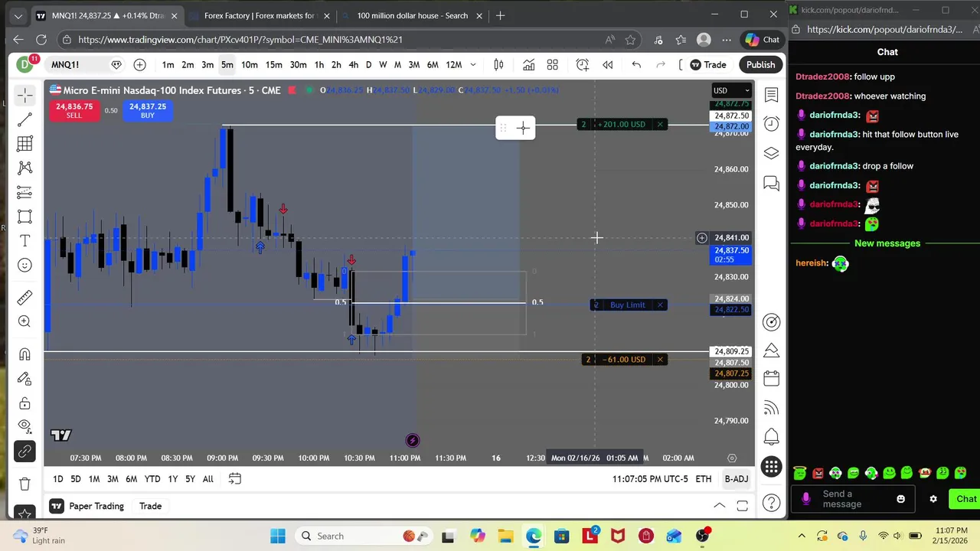980x551 pixels.
Task: Select the Zoom in tool
Action: [x=24, y=322]
